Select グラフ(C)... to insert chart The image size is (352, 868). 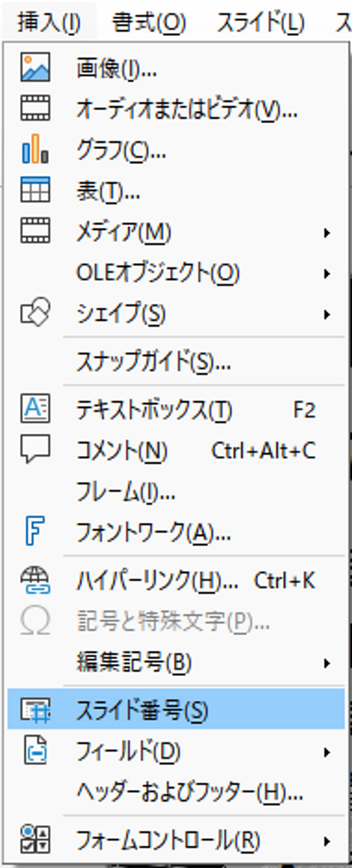point(177,150)
